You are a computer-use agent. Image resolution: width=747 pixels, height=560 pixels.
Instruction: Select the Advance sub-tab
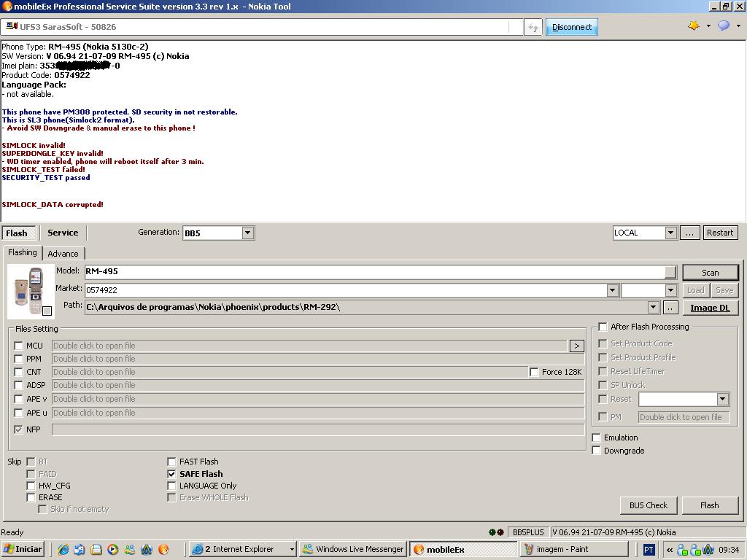[x=63, y=254]
